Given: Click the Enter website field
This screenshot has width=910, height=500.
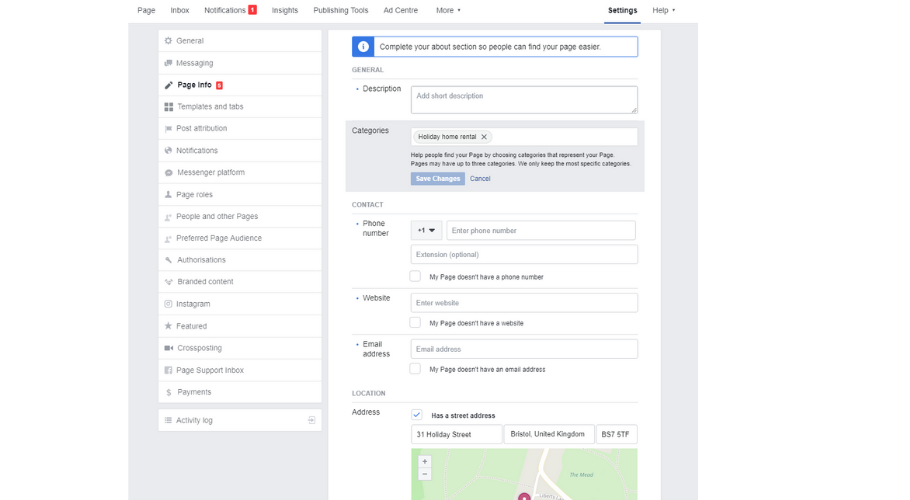Looking at the screenshot, I should tap(524, 303).
